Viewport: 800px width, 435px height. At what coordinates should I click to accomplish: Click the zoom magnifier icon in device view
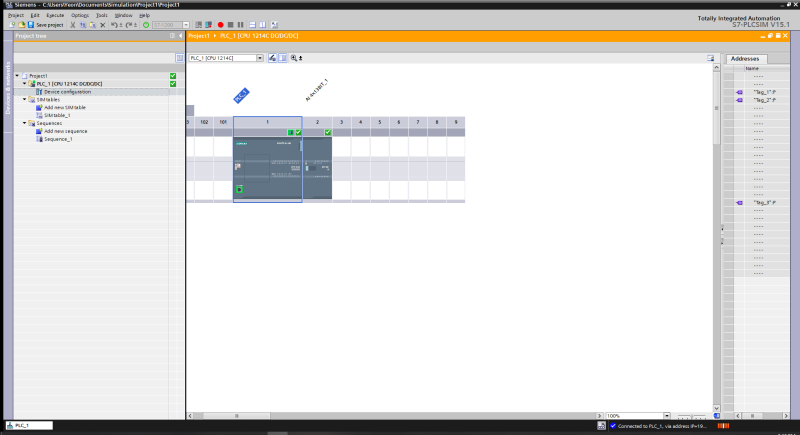coord(294,58)
